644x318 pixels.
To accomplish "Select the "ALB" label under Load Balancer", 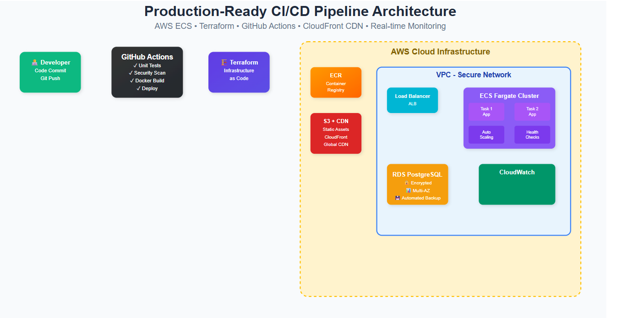I will tap(413, 104).
